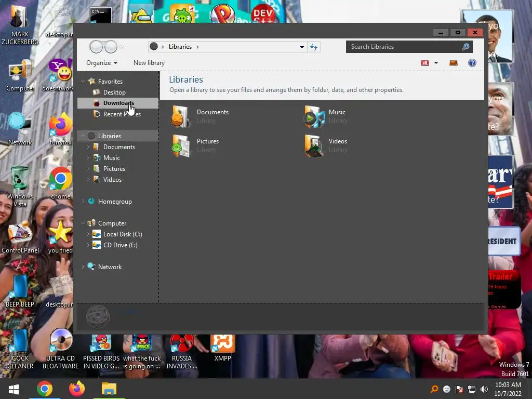
Task: Open the BEEP BEEP desktop shortcut
Action: click(x=20, y=291)
